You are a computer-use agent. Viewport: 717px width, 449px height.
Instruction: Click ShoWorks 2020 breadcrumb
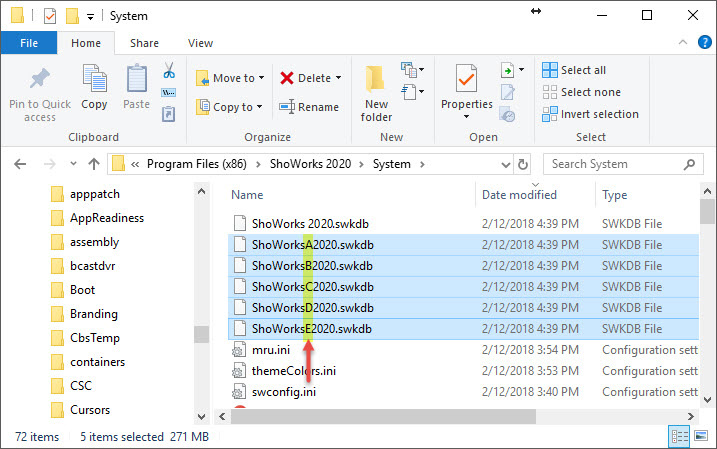[310, 164]
